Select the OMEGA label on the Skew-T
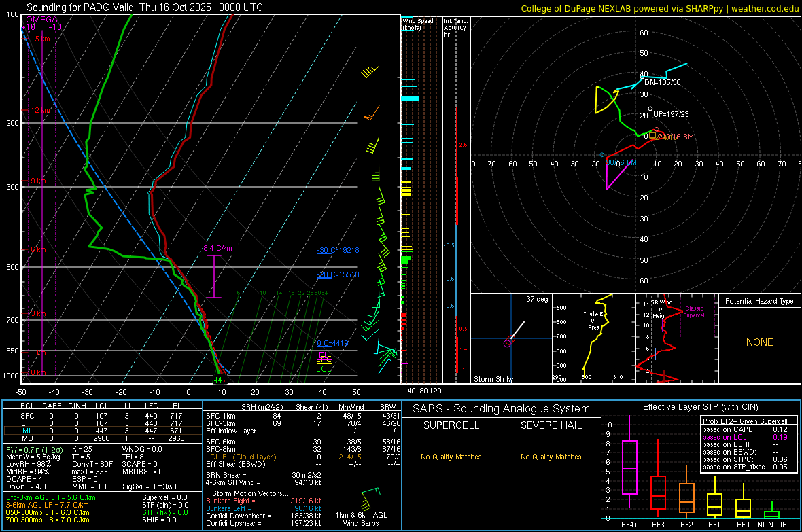This screenshot has height=532, width=802. (41, 20)
